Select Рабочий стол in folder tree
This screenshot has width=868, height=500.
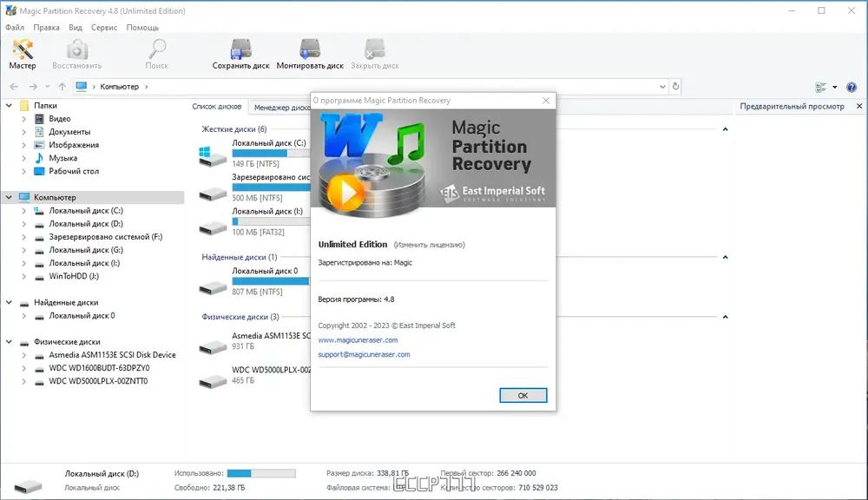coord(74,171)
